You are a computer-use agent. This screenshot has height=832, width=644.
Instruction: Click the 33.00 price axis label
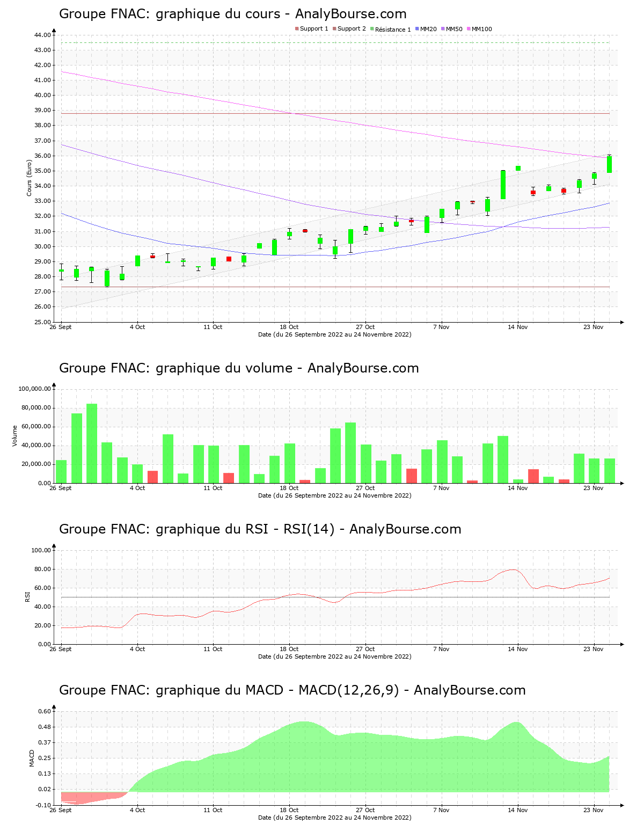point(42,201)
